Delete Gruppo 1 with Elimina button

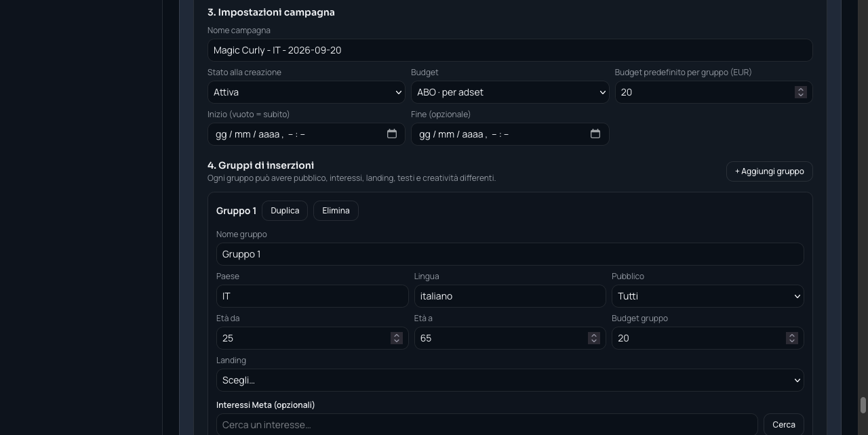336,211
